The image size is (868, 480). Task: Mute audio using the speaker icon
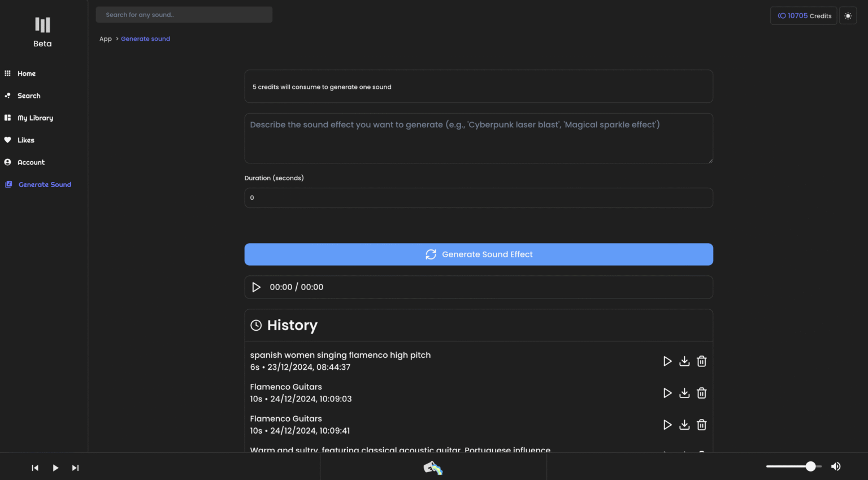click(836, 466)
